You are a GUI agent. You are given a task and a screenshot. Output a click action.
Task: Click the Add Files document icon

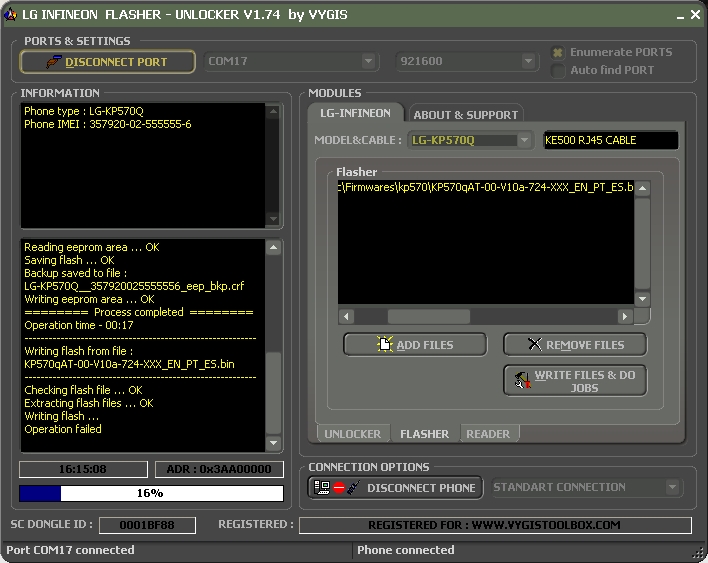click(385, 344)
